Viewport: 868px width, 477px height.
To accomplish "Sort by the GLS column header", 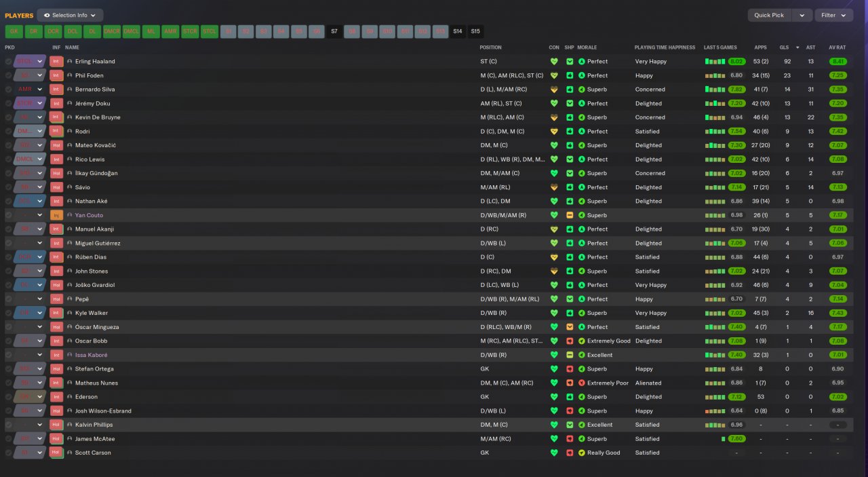I will click(784, 47).
